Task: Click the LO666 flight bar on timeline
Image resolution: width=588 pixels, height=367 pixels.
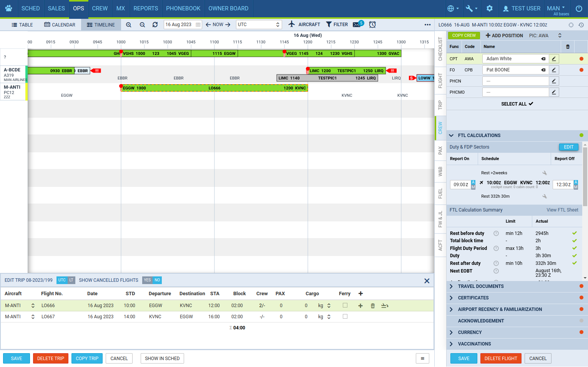Action: [x=214, y=88]
